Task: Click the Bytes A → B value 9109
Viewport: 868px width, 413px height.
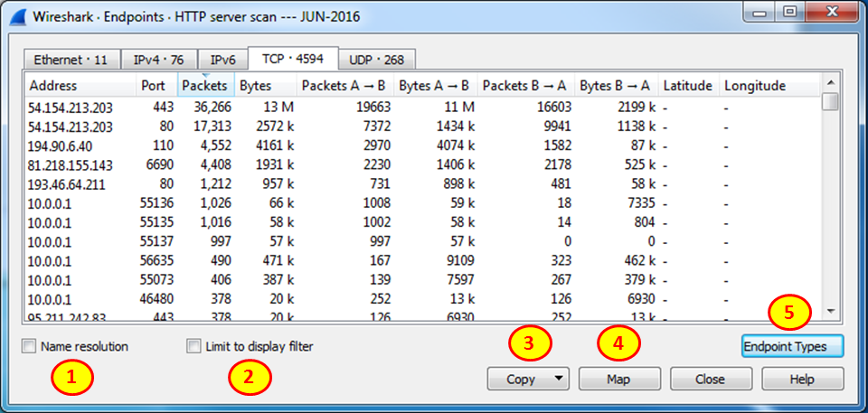Action: pos(459,261)
